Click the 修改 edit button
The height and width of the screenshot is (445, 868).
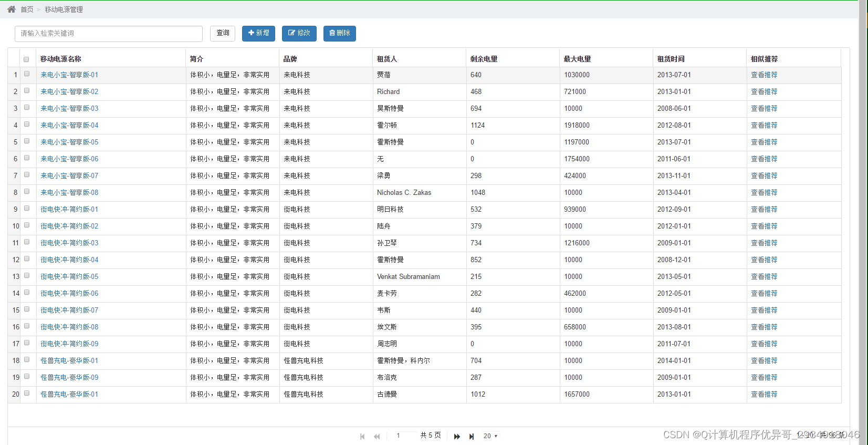coord(299,33)
